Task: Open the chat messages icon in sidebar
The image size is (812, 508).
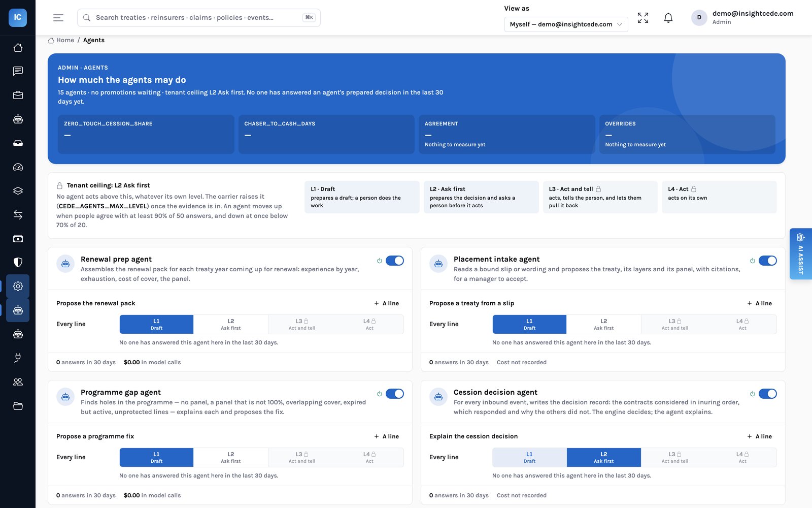Action: (18, 71)
